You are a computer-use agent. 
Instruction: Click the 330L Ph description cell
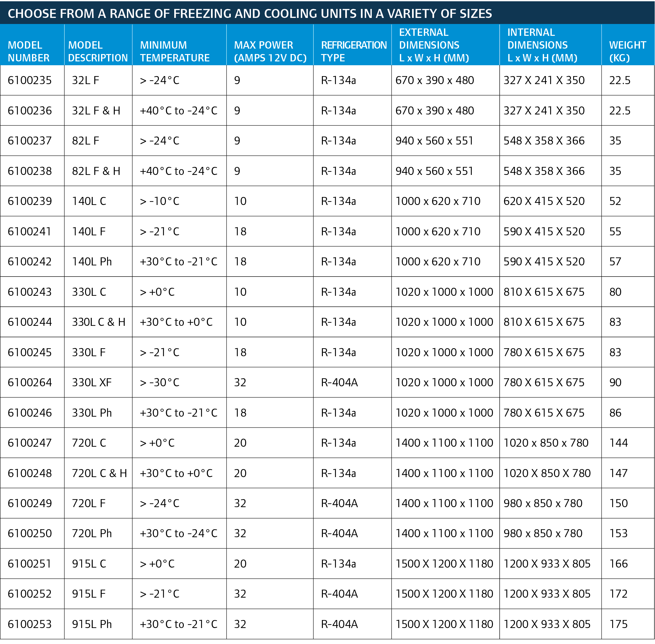coord(92,412)
